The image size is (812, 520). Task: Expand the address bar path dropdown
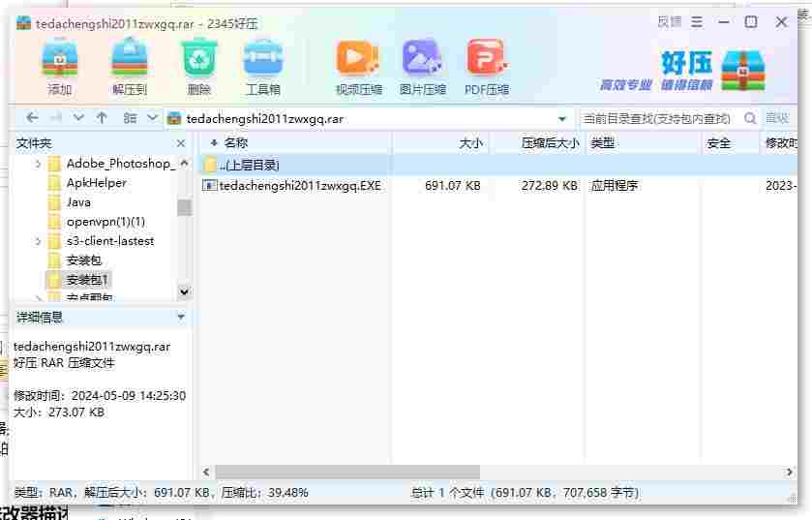point(562,119)
